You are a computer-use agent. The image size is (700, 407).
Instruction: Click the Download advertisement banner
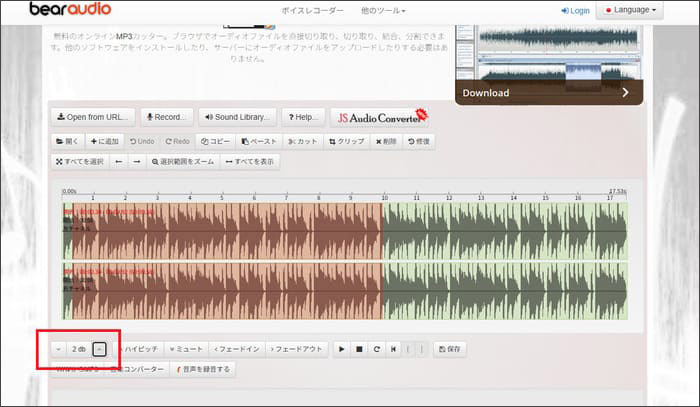549,65
